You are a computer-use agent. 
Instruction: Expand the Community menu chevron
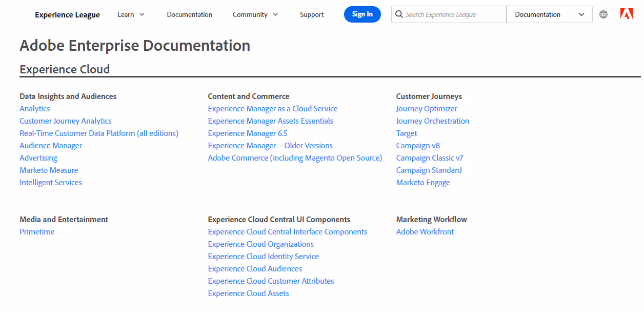click(275, 14)
